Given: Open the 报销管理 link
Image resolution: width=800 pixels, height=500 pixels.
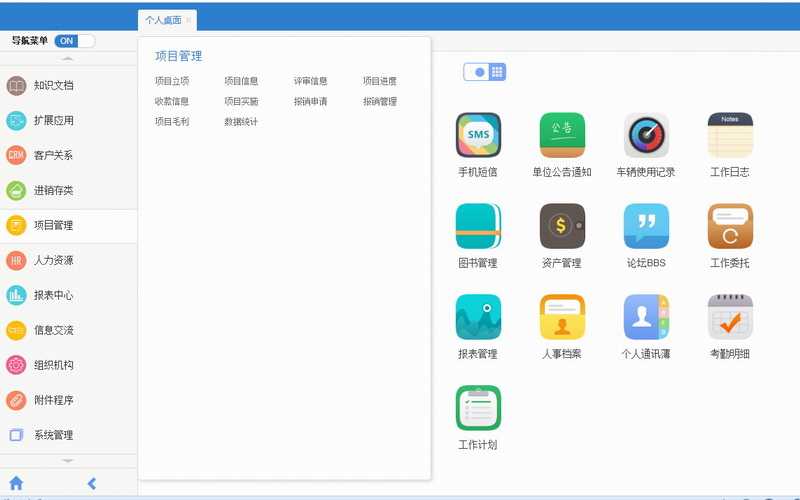Looking at the screenshot, I should tap(380, 101).
